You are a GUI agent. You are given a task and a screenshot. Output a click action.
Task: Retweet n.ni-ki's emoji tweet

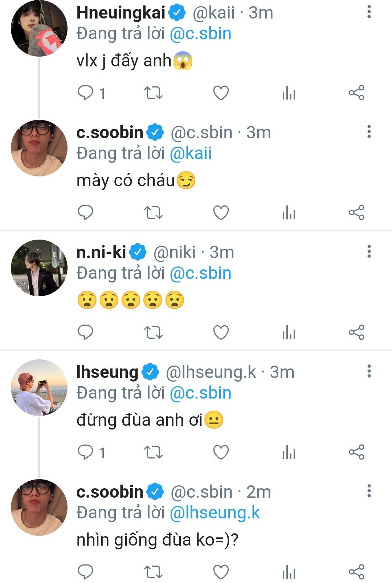click(153, 333)
